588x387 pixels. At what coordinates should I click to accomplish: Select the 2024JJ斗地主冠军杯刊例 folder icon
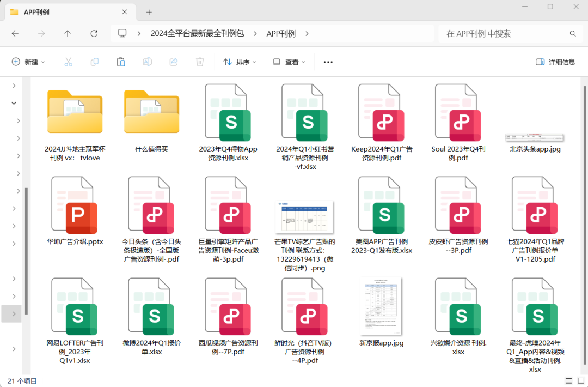(75, 112)
